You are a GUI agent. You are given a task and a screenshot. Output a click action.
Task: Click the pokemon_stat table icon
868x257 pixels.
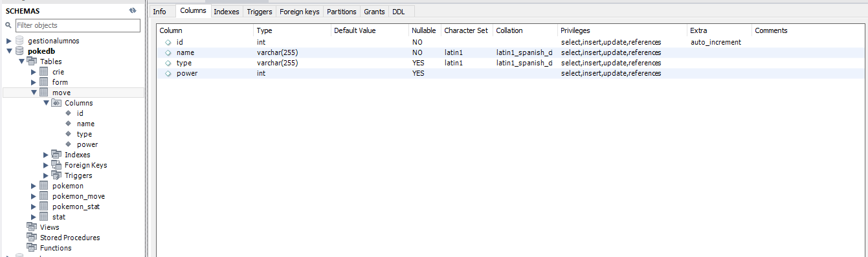[x=44, y=207]
